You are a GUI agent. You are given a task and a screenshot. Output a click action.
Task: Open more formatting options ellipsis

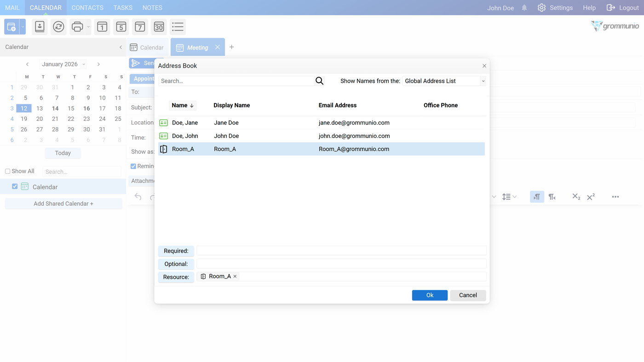(615, 197)
